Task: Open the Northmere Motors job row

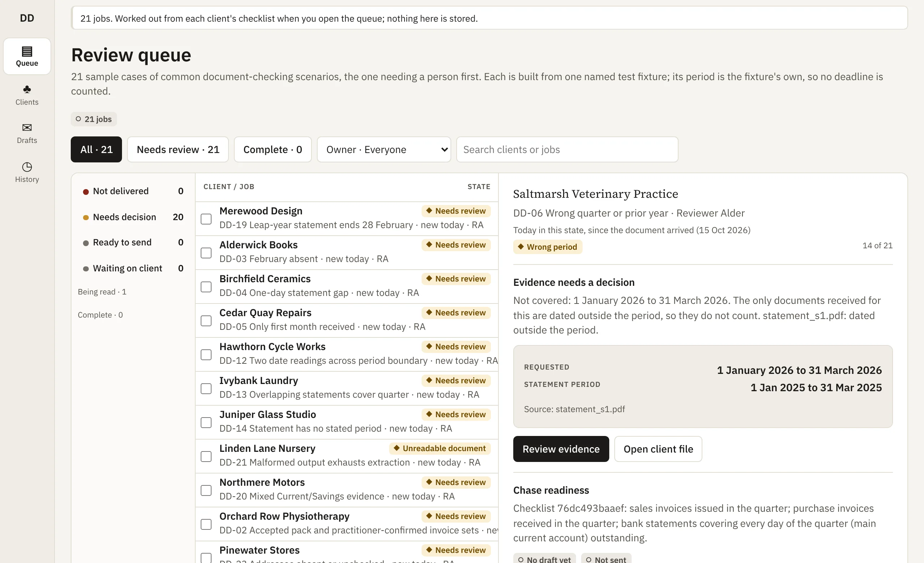Action: tap(347, 490)
